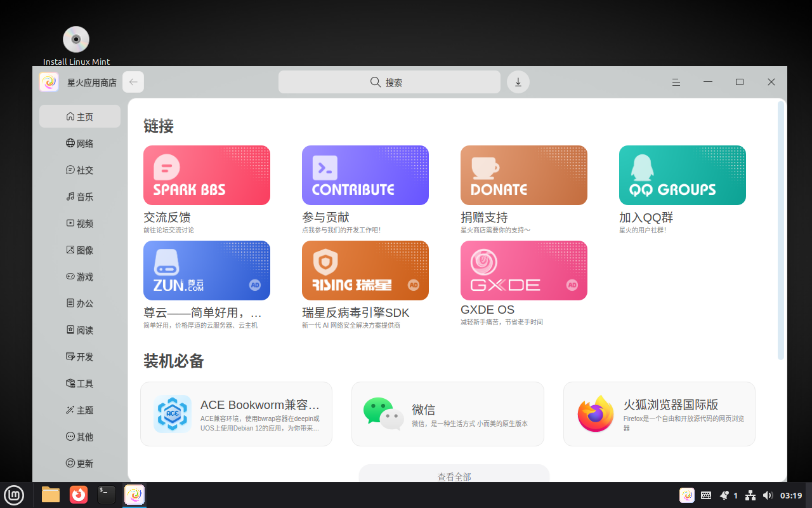The image size is (812, 508).
Task: Launch the Terminal from the taskbar
Action: tap(107, 495)
